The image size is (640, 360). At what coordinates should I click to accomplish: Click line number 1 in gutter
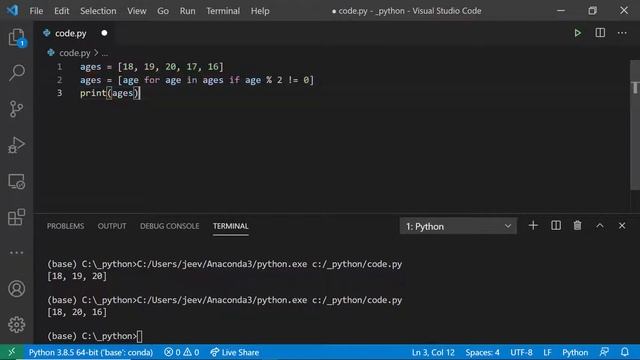60,67
